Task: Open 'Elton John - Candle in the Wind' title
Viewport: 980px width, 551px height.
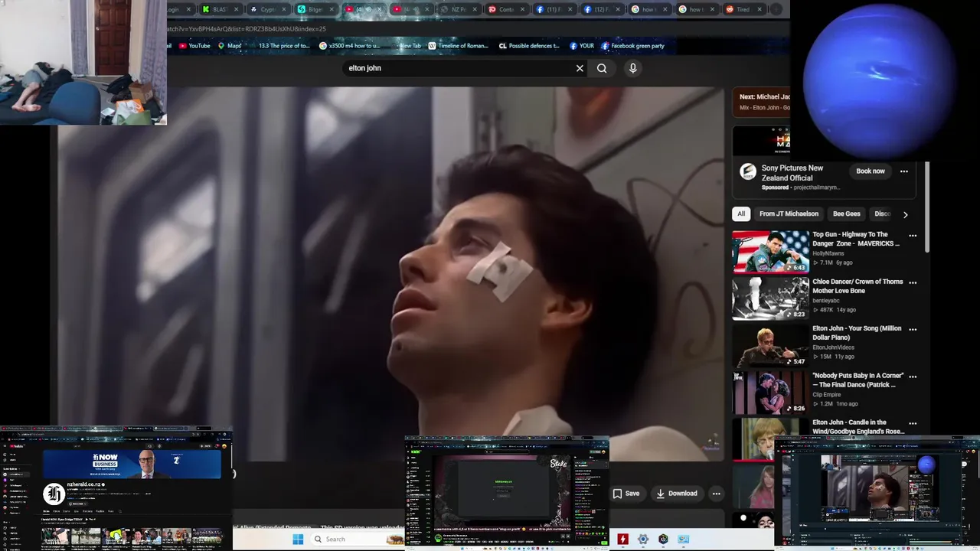Action: point(858,427)
